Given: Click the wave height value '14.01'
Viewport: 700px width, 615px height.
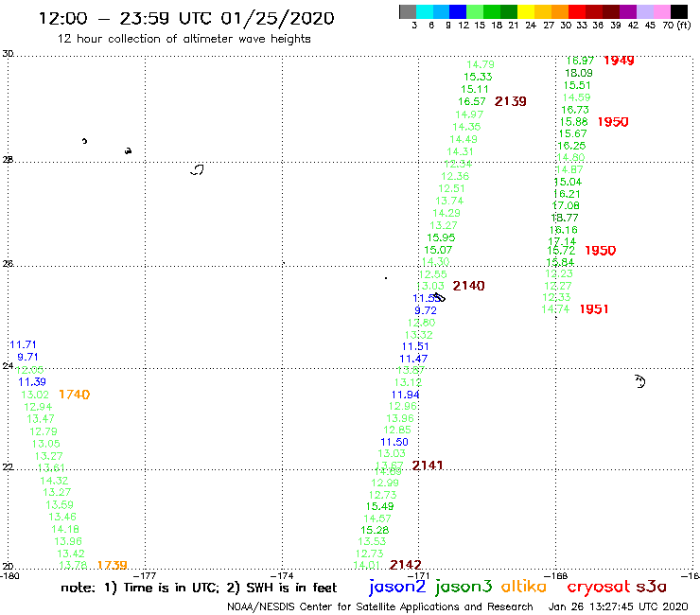Looking at the screenshot, I should tap(366, 566).
